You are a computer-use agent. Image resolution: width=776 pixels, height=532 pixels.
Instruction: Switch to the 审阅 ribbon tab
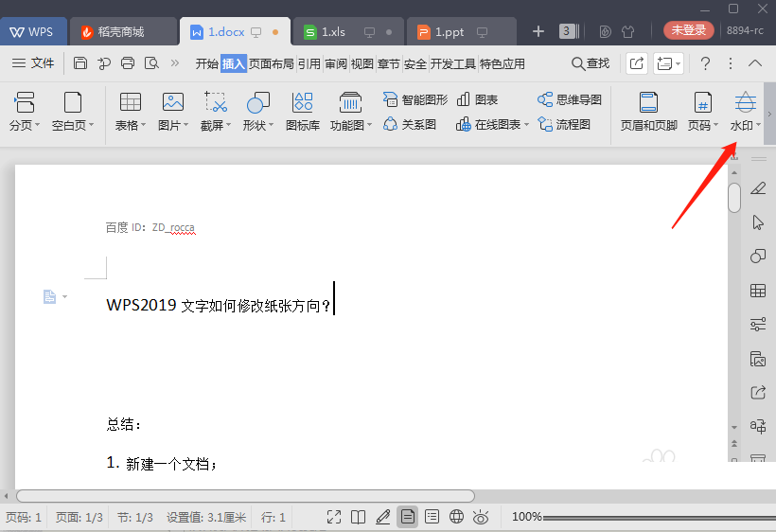pos(336,63)
